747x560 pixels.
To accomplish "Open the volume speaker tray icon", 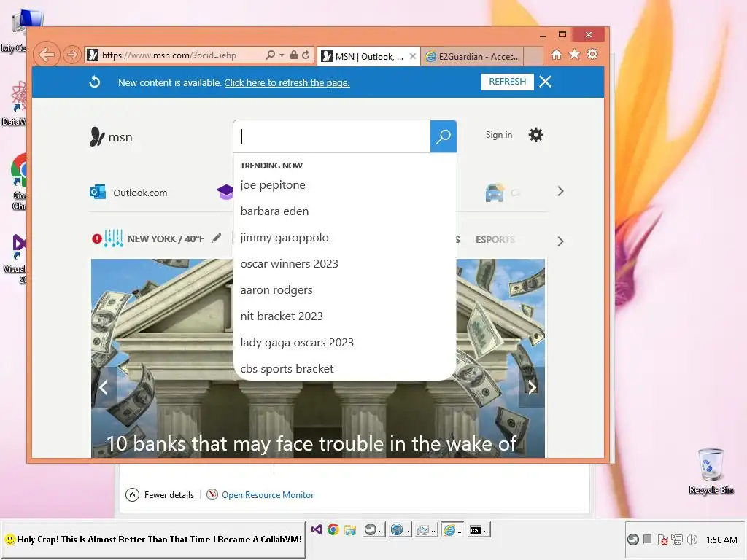I will coord(691,540).
